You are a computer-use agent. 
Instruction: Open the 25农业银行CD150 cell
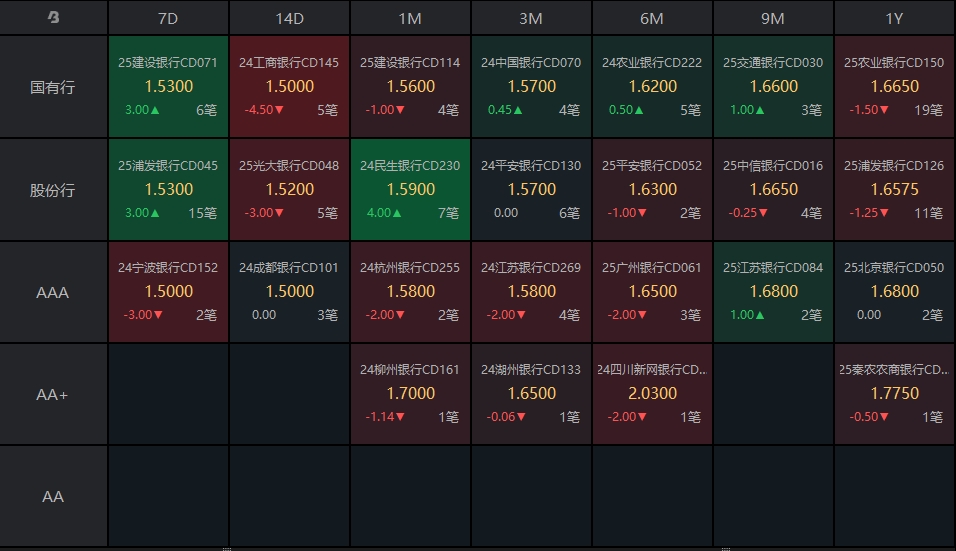(894, 87)
